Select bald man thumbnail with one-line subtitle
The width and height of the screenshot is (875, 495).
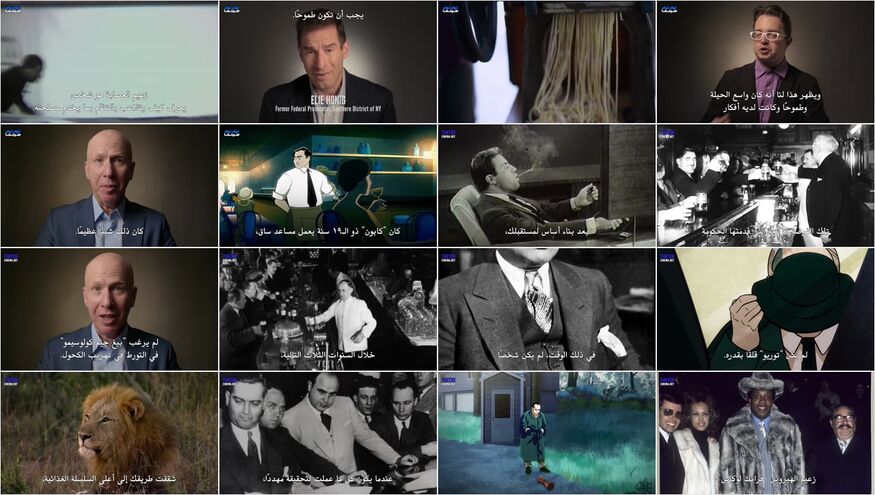109,185
